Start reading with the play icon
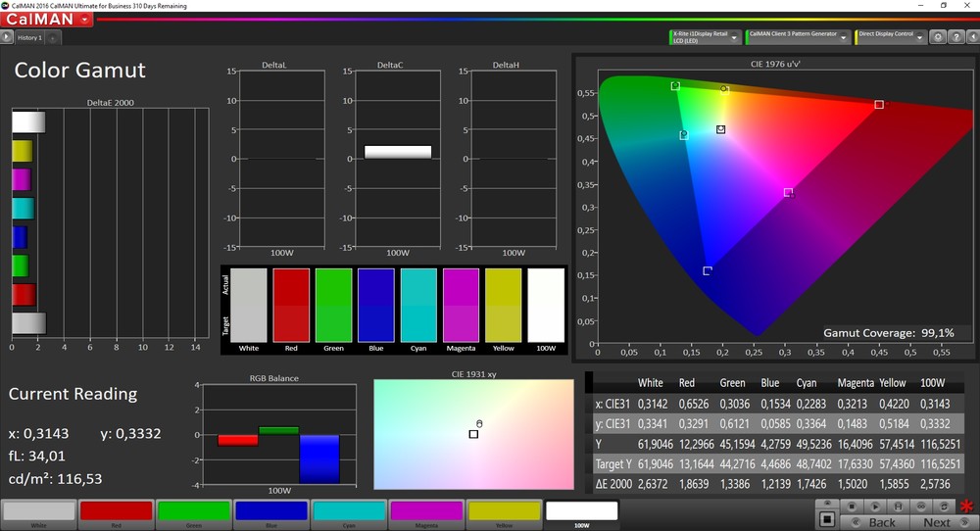 875,507
